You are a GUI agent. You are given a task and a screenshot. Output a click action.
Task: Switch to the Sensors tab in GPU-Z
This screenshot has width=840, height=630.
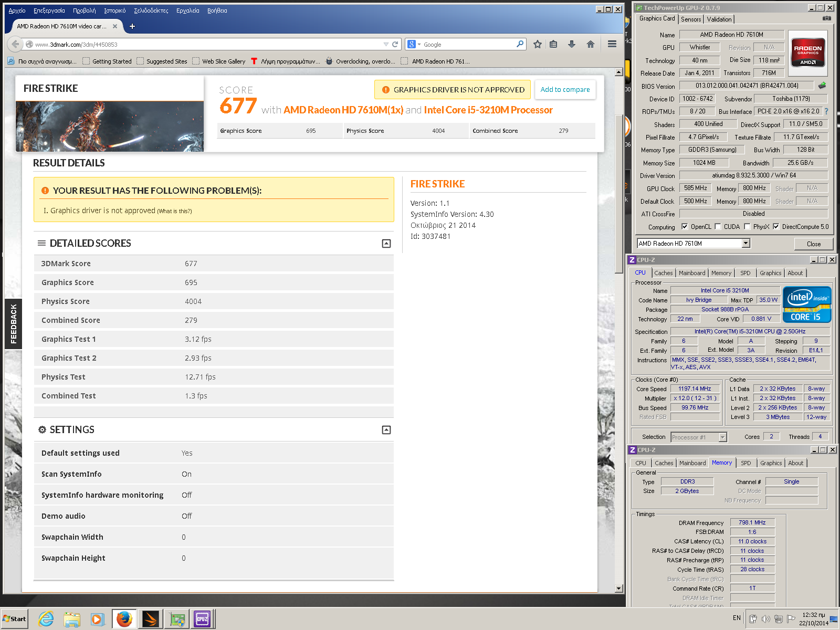(x=691, y=19)
